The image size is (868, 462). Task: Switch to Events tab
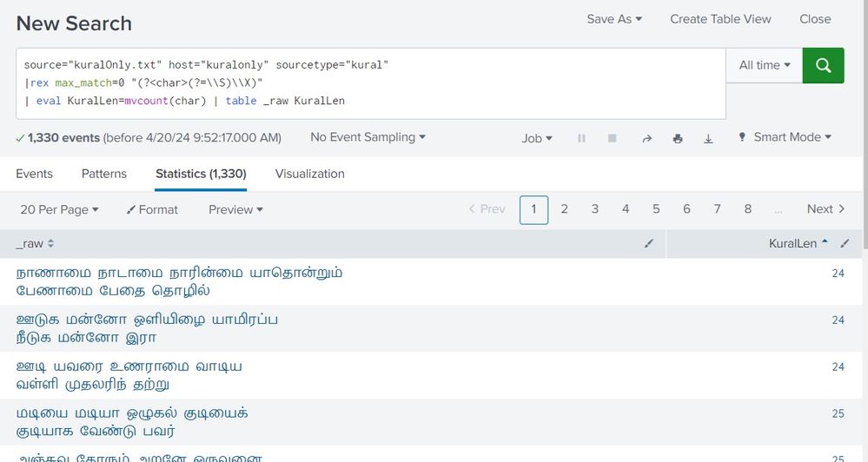35,174
